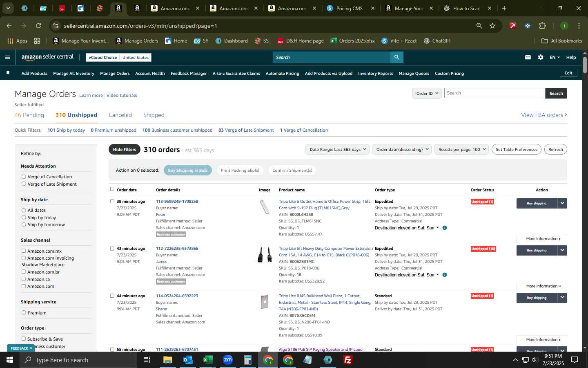The image size is (588, 368).
Task: Click the order search text field
Action: (x=494, y=93)
